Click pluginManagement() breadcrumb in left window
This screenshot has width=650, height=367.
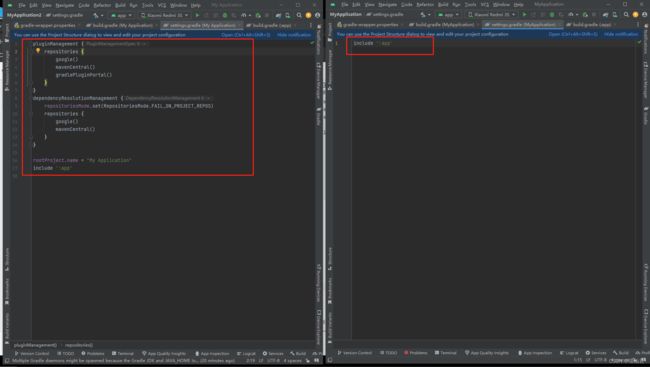[x=35, y=345]
